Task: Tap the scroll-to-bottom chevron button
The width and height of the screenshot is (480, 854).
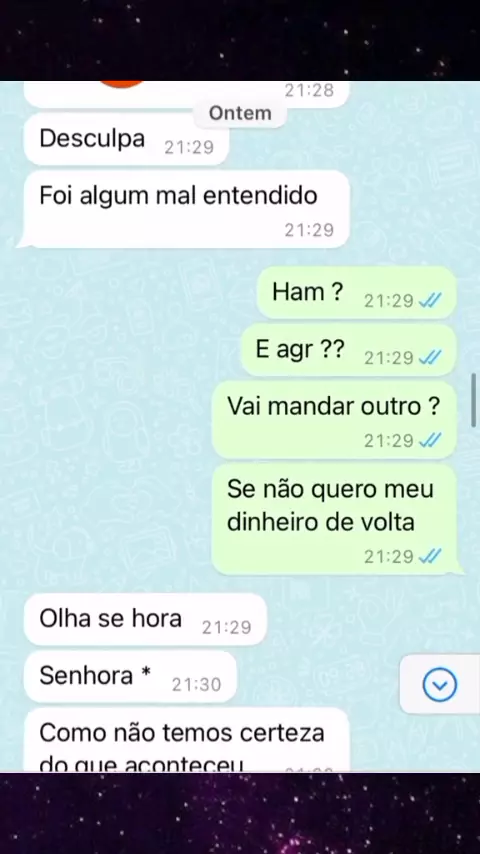Action: 440,685
